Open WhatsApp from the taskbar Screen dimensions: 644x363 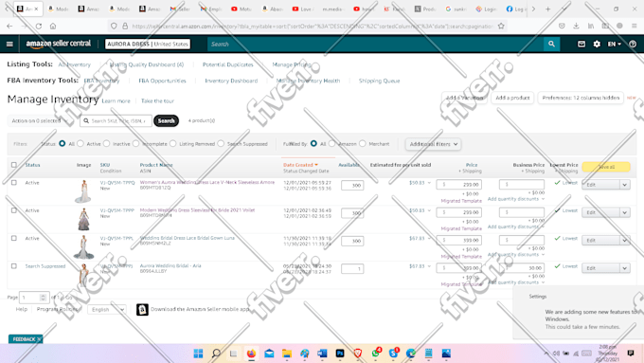tap(376, 354)
